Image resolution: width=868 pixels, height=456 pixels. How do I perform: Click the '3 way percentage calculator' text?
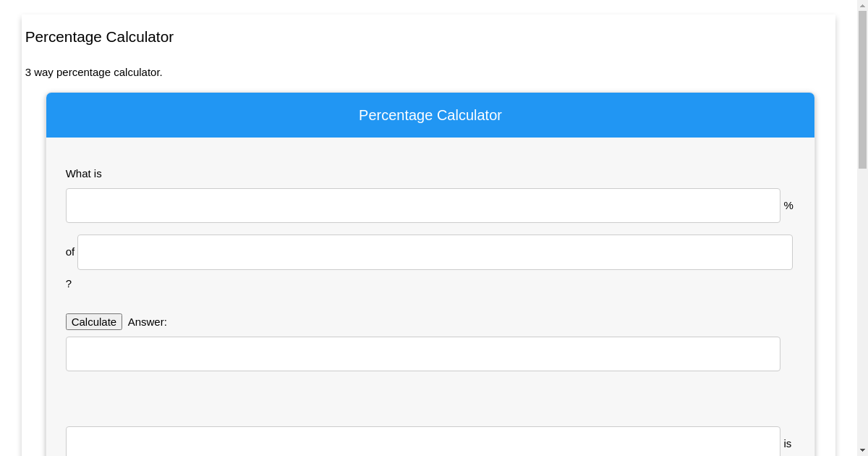pos(93,72)
